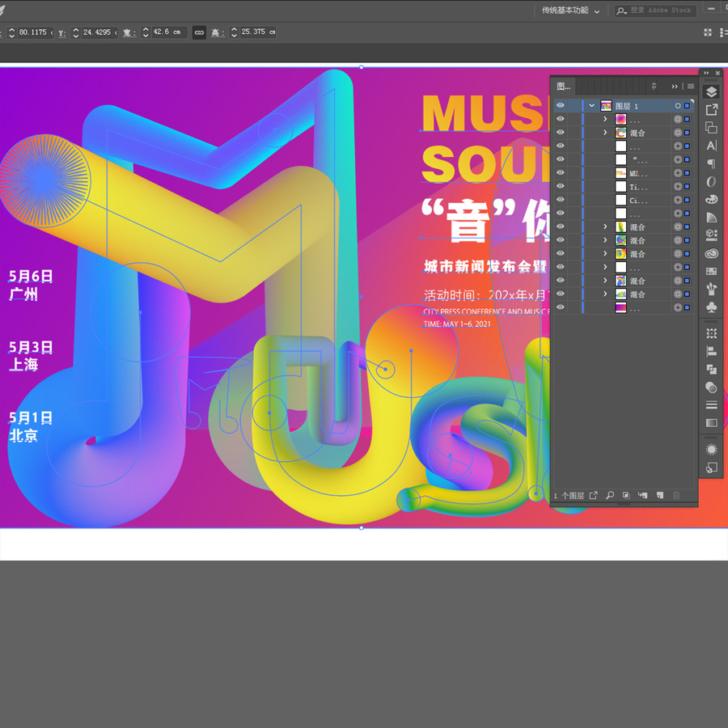
Task: Open the Swatches panel icon
Action: pos(711,272)
